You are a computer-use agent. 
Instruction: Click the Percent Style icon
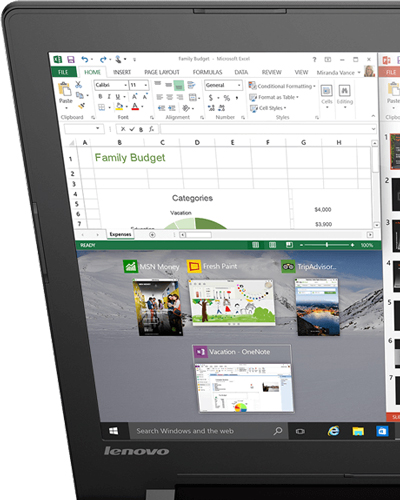coord(227,98)
